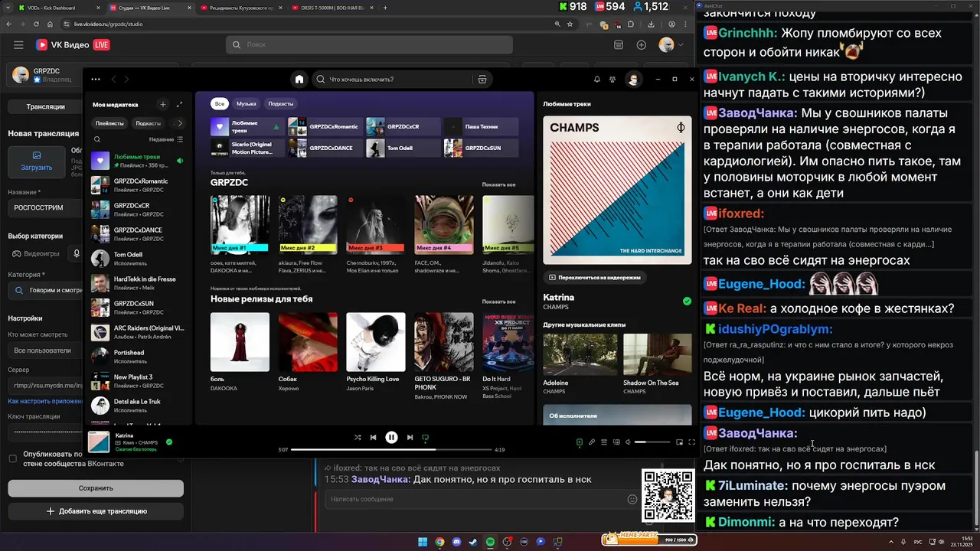Image resolution: width=980 pixels, height=551 pixels.
Task: Open Любимые треки playlist in sidebar
Action: pos(138,161)
